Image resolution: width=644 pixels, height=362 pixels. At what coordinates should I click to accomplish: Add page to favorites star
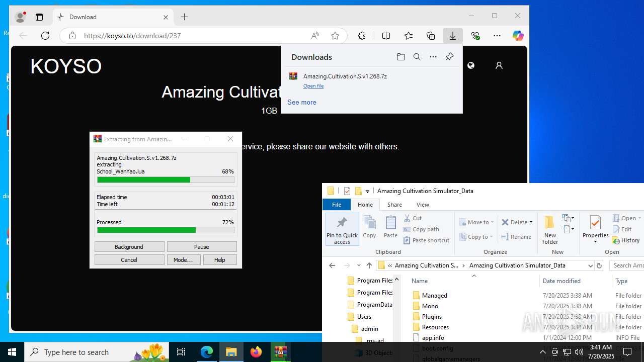point(335,36)
